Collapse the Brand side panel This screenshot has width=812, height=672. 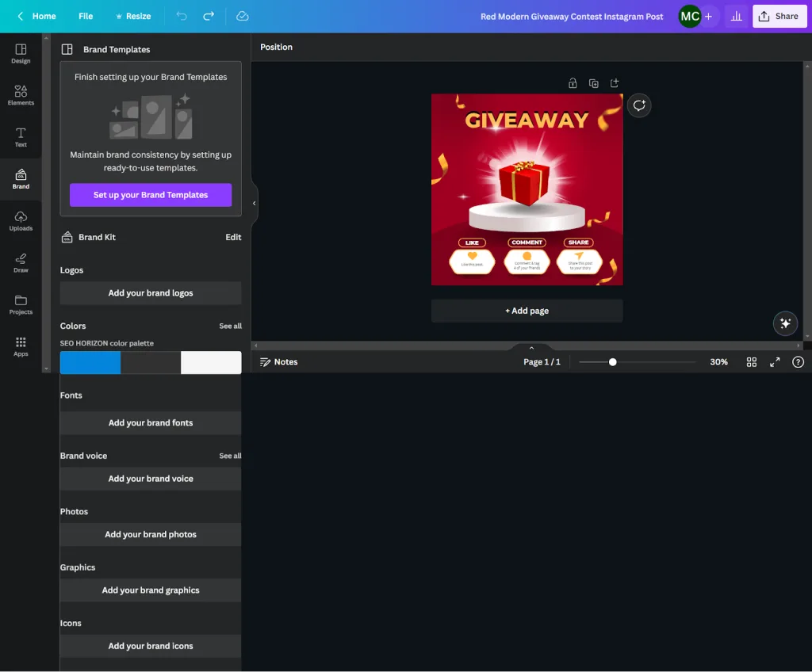pos(254,204)
